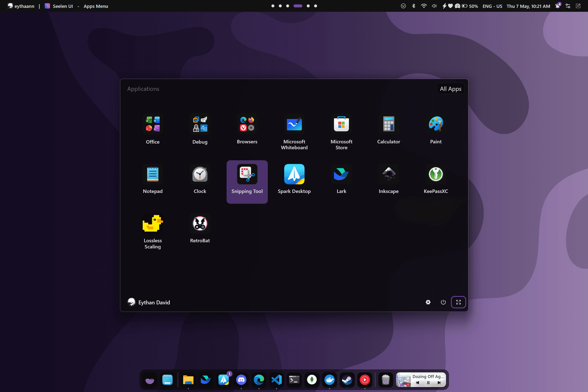Open settings gear in apps menu footer
Screen dimensions: 588x392
pyautogui.click(x=428, y=302)
